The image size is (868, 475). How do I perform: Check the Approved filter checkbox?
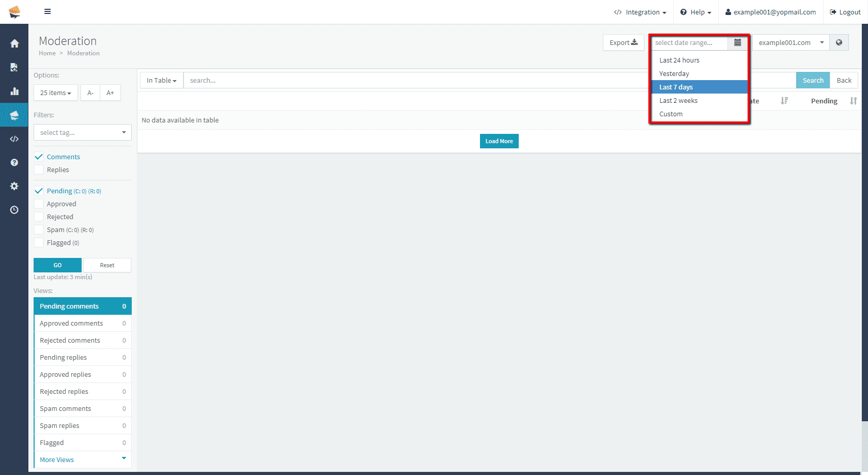[39, 204]
